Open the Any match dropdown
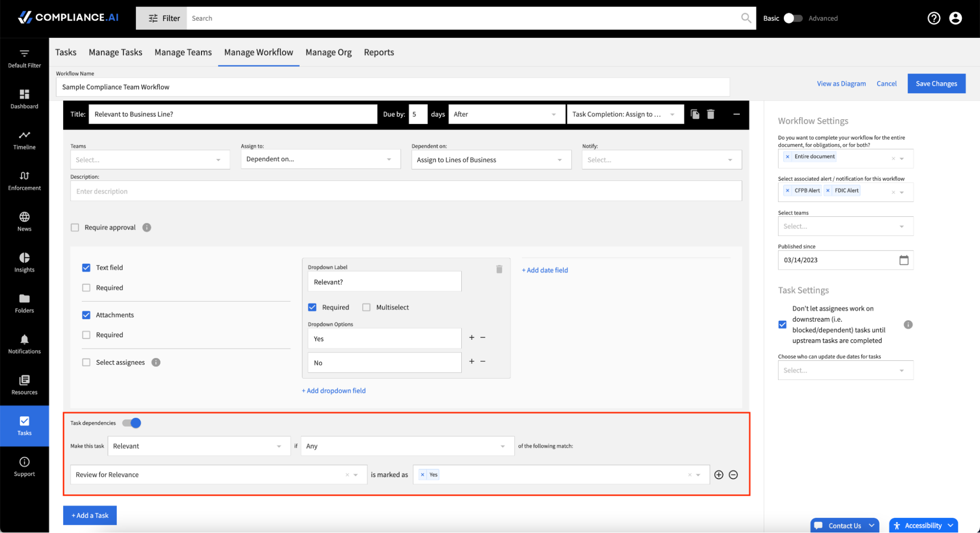980x533 pixels. (407, 446)
